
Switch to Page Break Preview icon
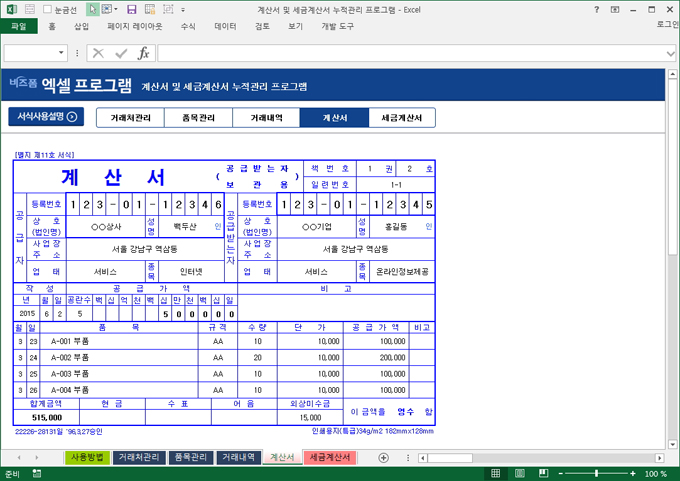pos(543,474)
